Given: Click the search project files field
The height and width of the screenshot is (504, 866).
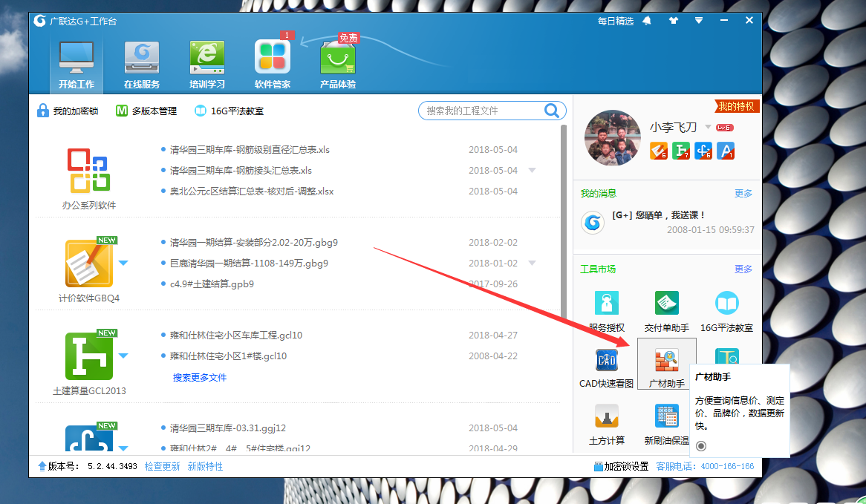Looking at the screenshot, I should pyautogui.click(x=484, y=111).
